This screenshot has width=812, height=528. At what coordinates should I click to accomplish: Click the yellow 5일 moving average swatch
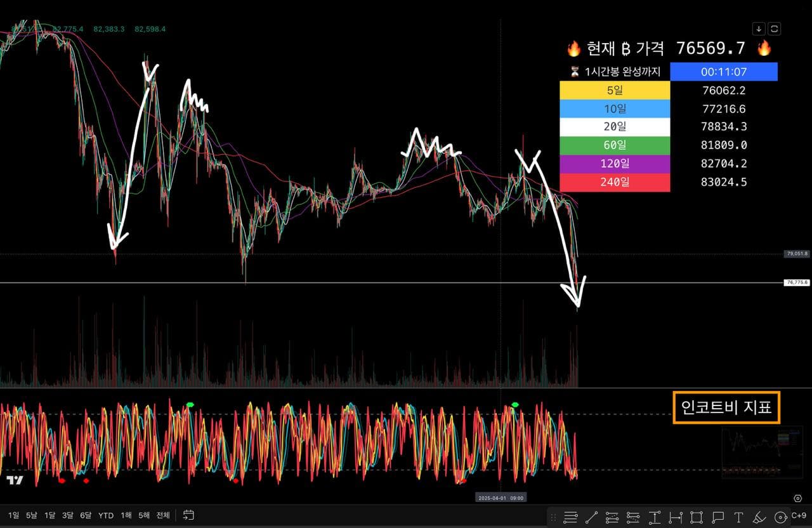pos(615,90)
